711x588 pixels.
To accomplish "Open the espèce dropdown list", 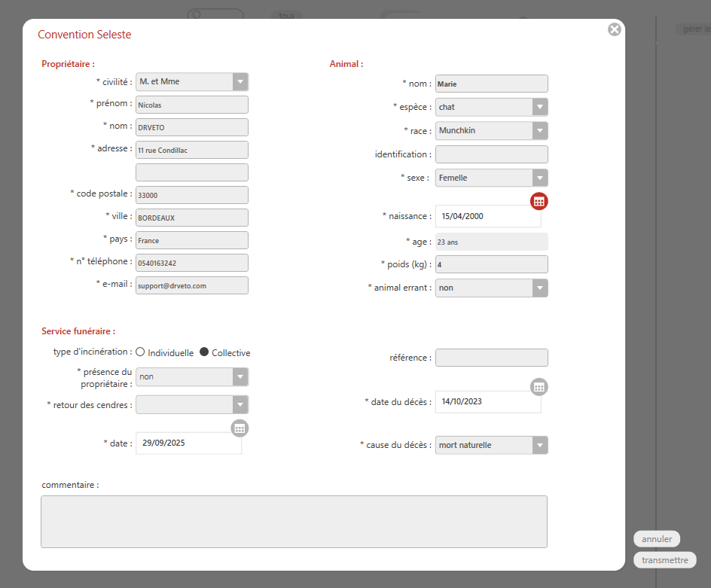I will click(539, 107).
